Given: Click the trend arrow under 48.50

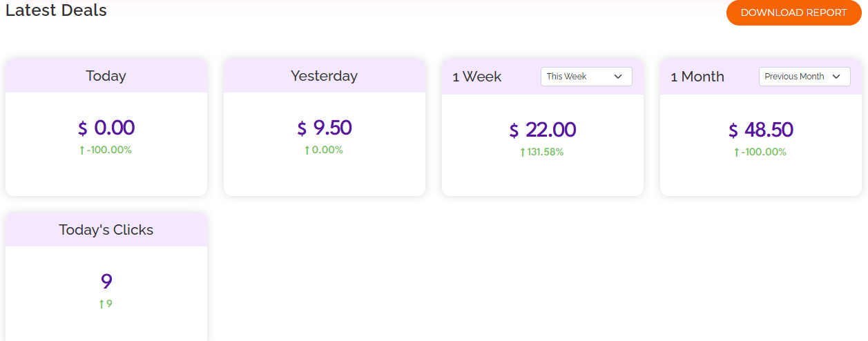Looking at the screenshot, I should coord(737,153).
